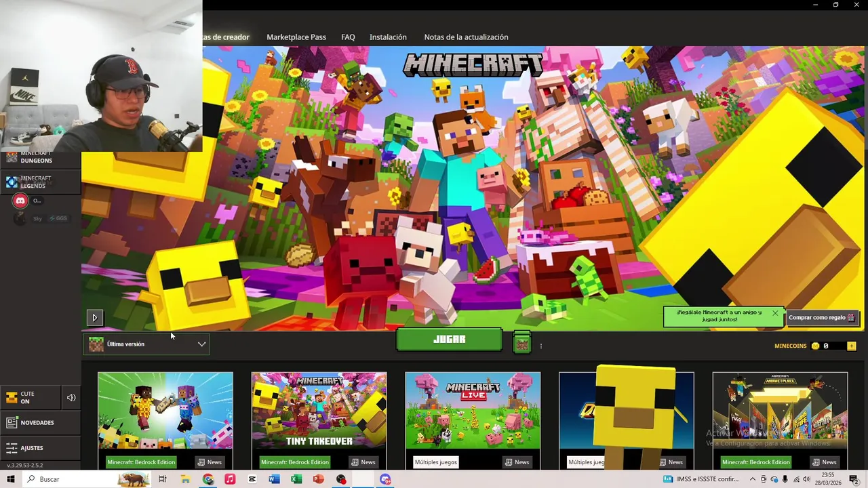Open Notas de la actualización tab
This screenshot has height=488, width=868.
click(x=466, y=37)
